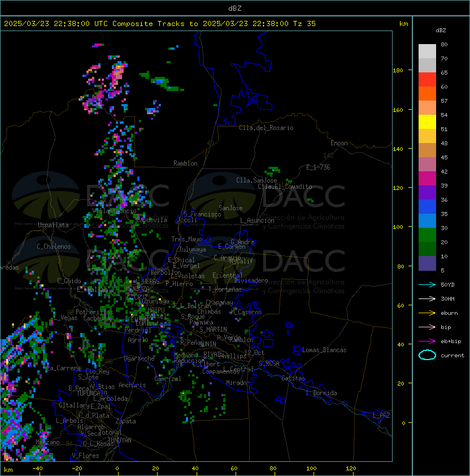This screenshot has width=470, height=476.
Task: Click the '120' tick on bottom km axis
Action: coord(351,469)
